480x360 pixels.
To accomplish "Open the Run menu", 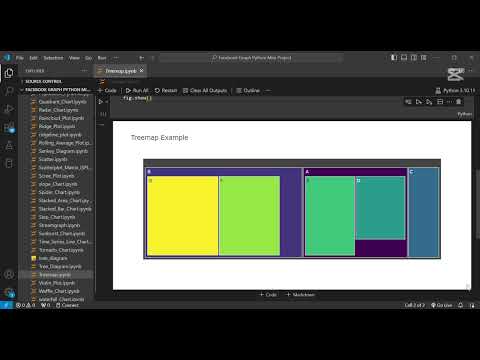I will 102,58.
